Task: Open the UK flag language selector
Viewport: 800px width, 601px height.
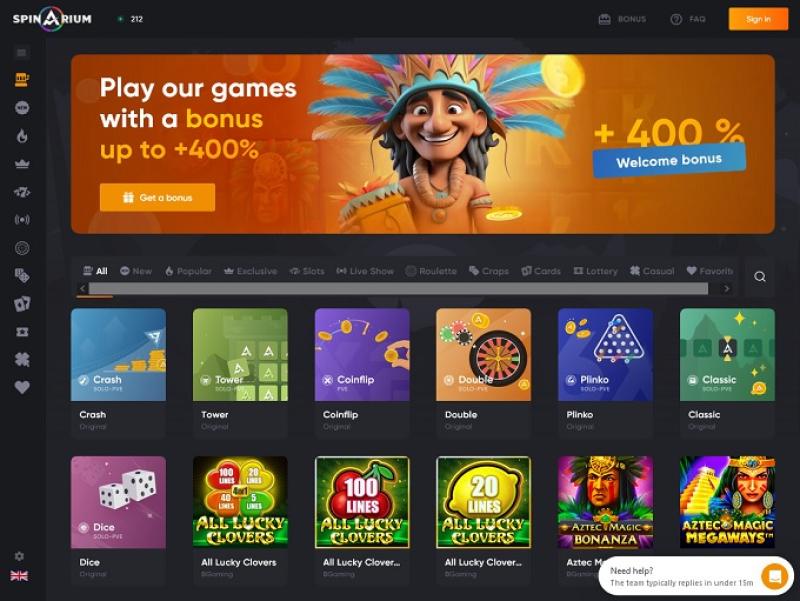Action: tap(19, 575)
